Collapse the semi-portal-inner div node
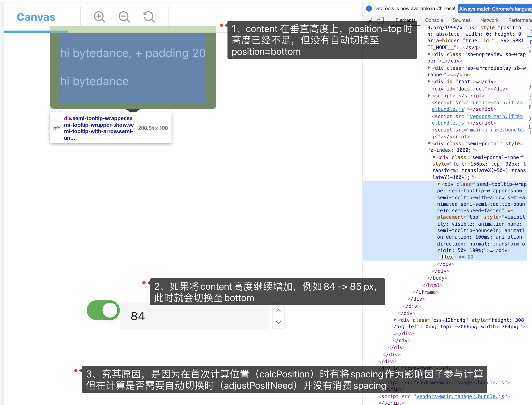The image size is (532, 405). (x=434, y=157)
